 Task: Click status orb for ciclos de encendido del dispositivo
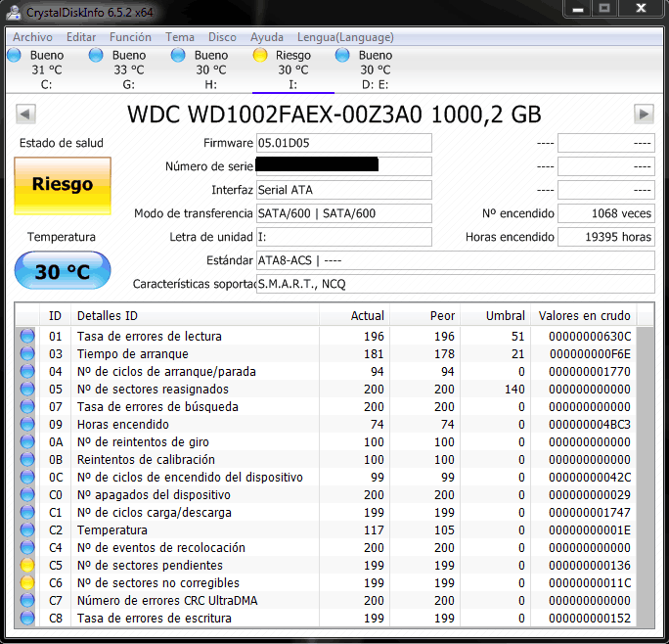[x=27, y=477]
